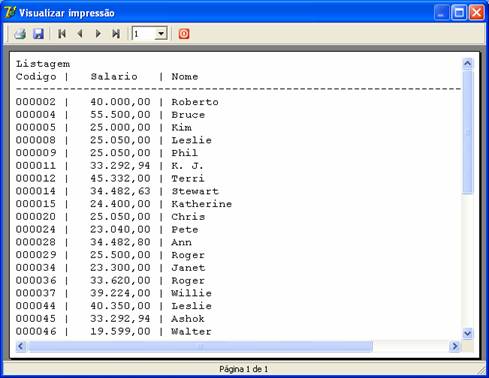
Task: Click the name 'Terri'
Action: [x=188, y=178]
